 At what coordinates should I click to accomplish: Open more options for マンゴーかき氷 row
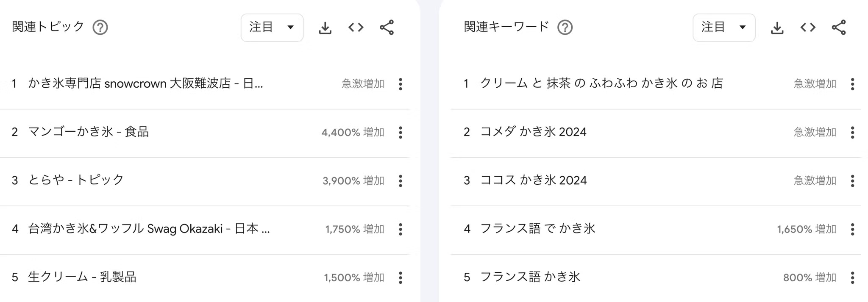point(401,133)
